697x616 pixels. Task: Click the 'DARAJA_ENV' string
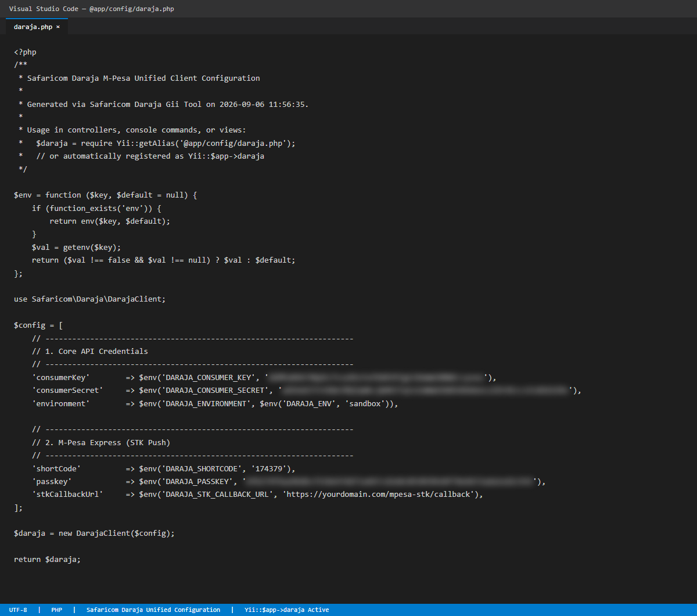tap(309, 403)
